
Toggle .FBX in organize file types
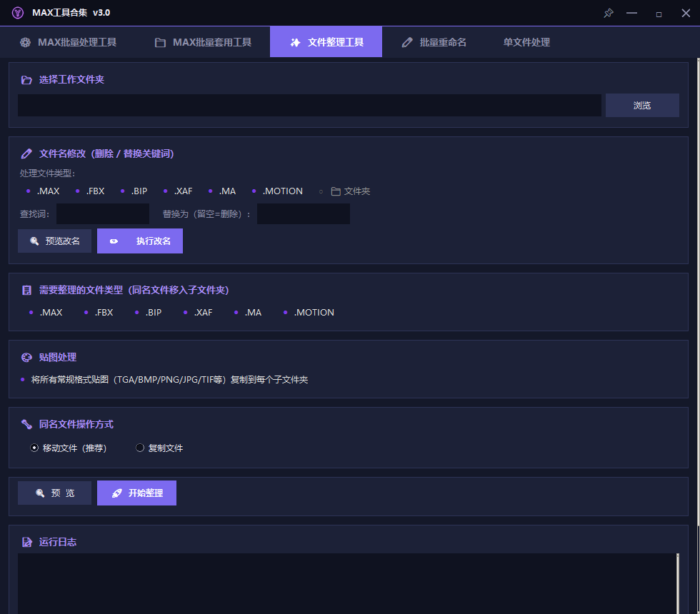coord(99,313)
